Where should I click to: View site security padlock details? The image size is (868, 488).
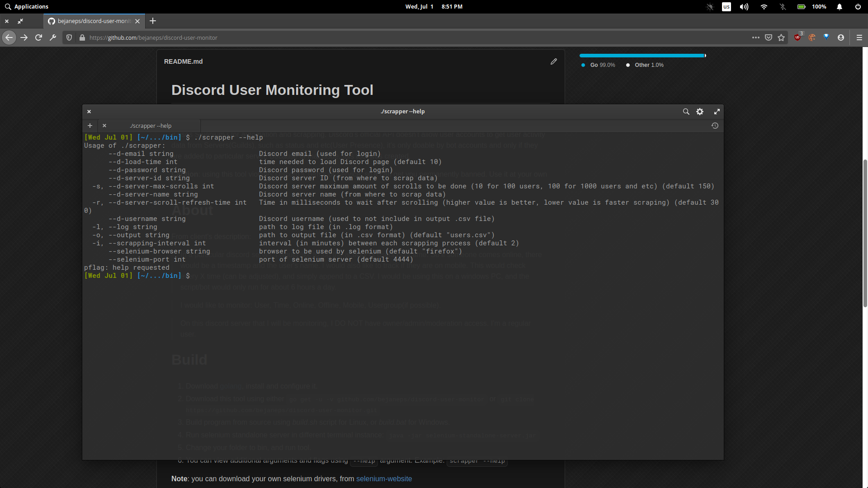click(82, 38)
